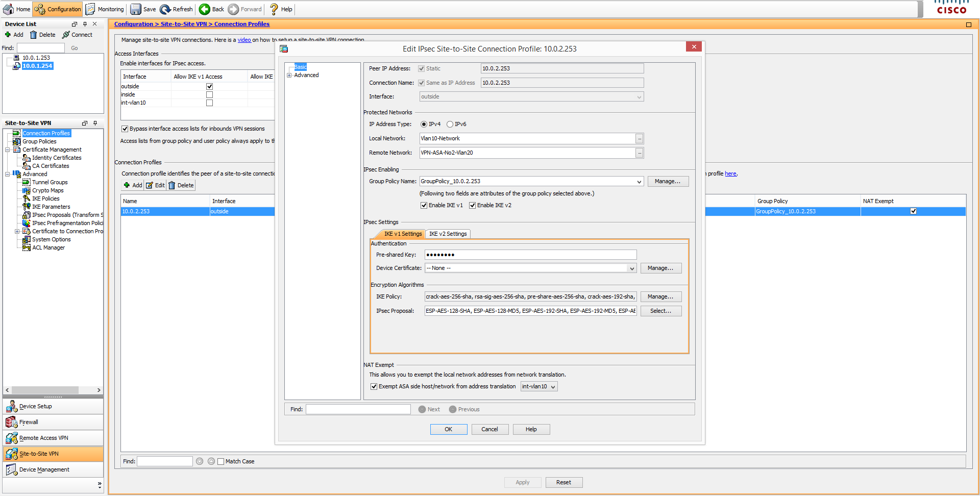
Task: Toggle NAT Exempt checkbox in profile row
Action: (x=913, y=211)
